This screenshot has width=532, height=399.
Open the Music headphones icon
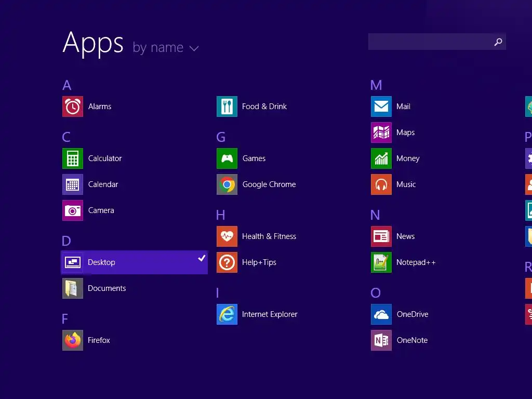[x=381, y=184]
